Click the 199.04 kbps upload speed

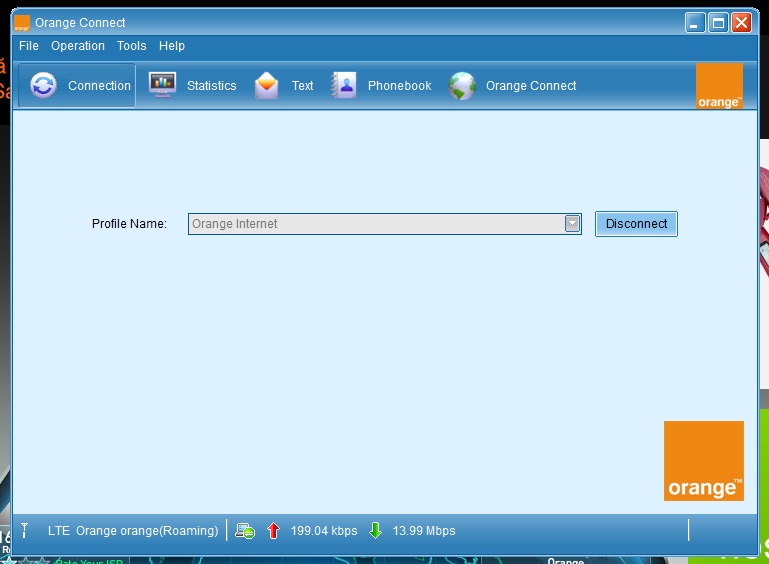[324, 531]
